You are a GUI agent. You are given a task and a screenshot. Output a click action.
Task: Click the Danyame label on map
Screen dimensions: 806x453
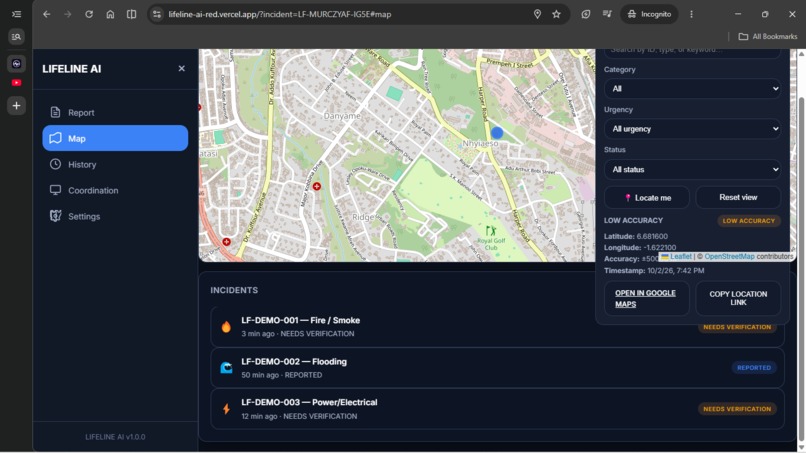coord(342,116)
